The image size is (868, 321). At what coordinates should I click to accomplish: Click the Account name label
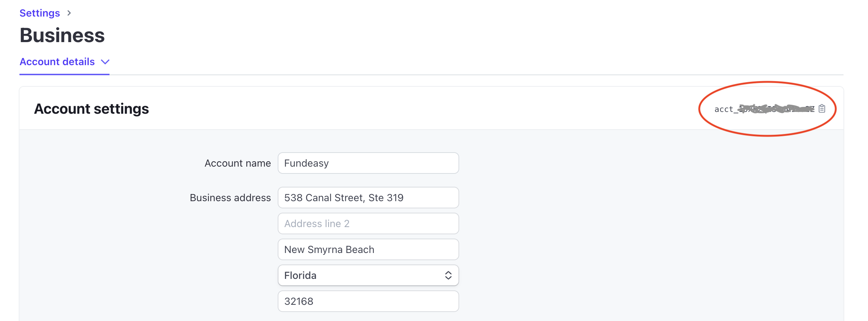click(237, 163)
